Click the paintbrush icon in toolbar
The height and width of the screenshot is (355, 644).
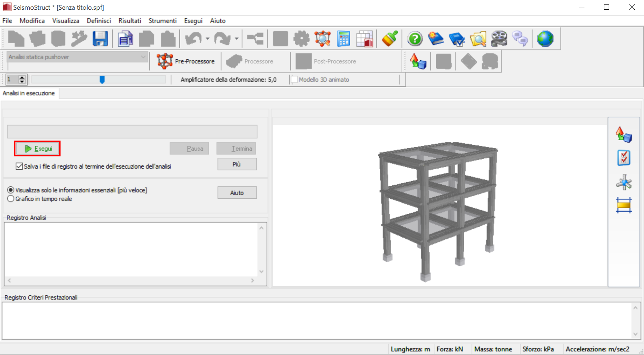[390, 39]
